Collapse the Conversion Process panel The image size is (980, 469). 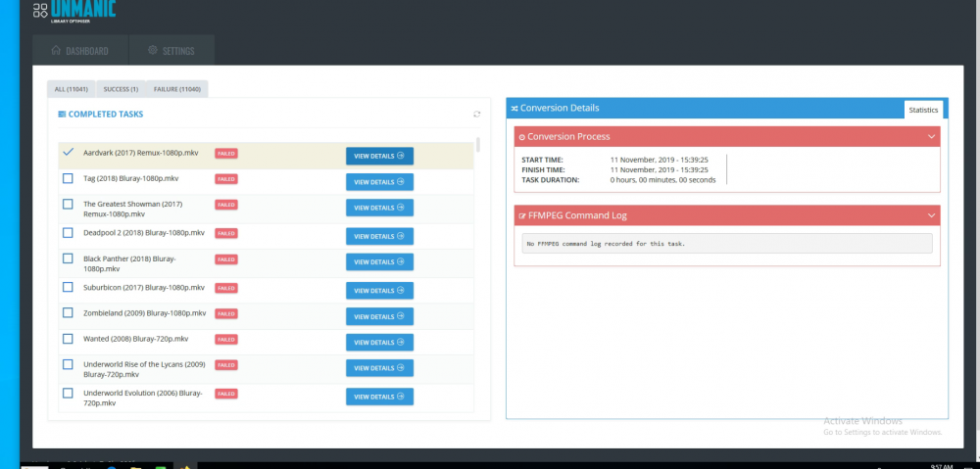pos(931,137)
